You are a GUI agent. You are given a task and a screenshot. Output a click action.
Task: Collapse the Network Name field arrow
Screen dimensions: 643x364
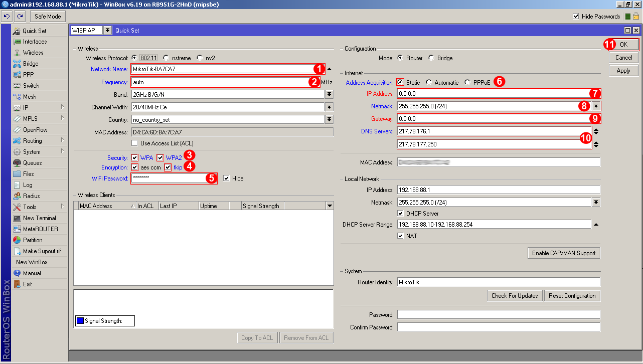330,69
